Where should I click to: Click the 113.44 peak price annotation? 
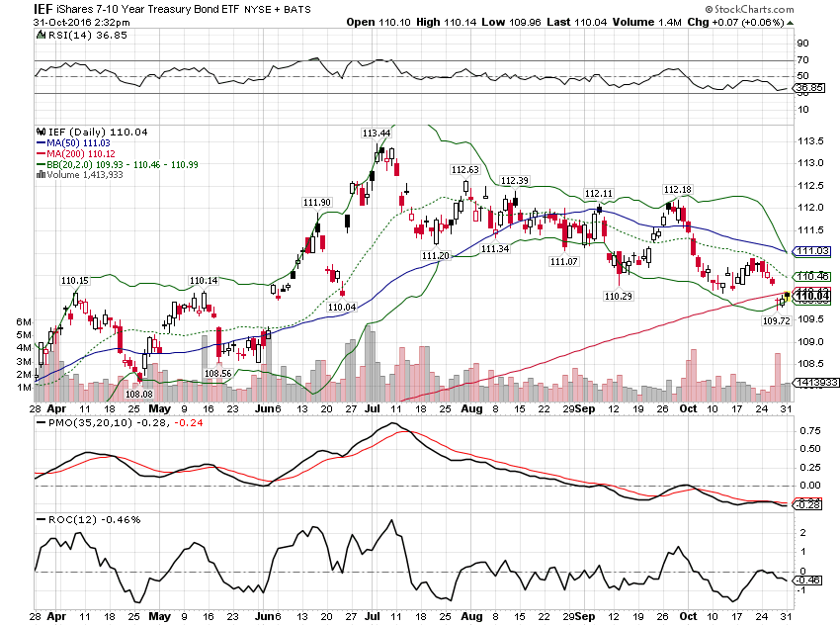377,133
